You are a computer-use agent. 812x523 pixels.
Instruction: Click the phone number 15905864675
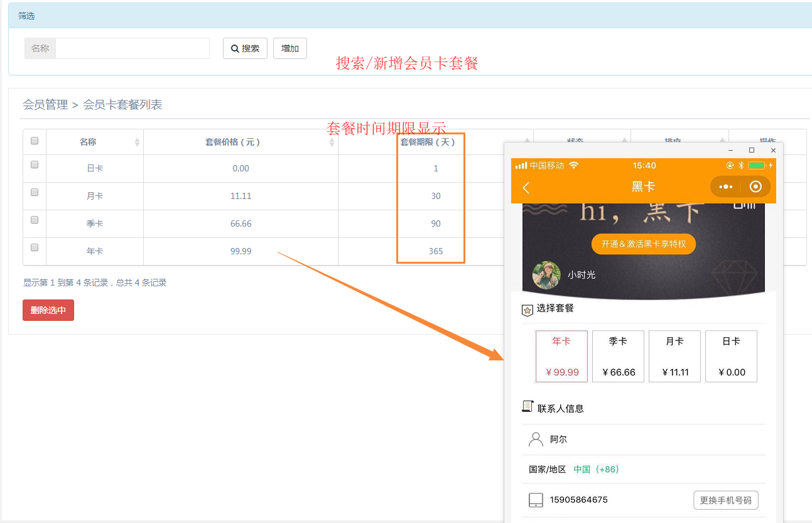(578, 500)
